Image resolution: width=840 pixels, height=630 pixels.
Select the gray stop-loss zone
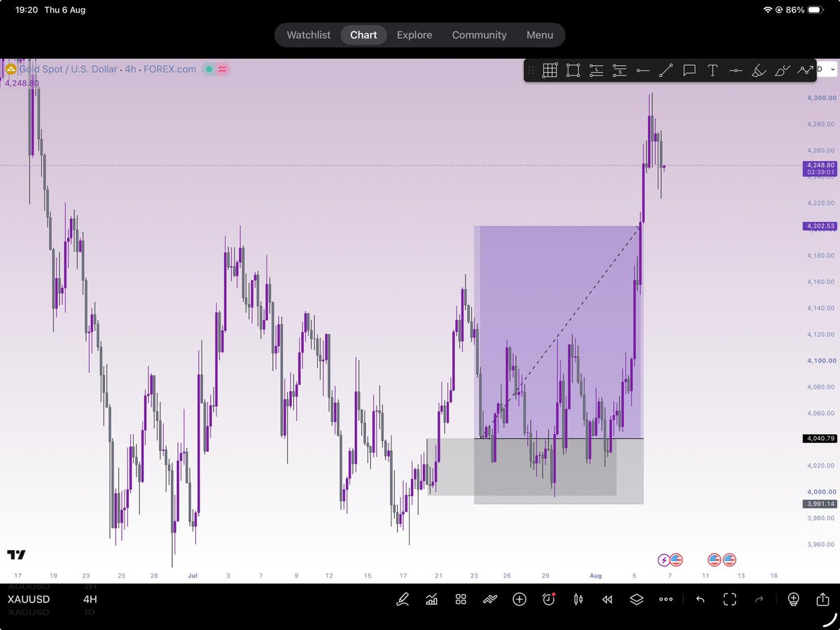click(x=558, y=471)
